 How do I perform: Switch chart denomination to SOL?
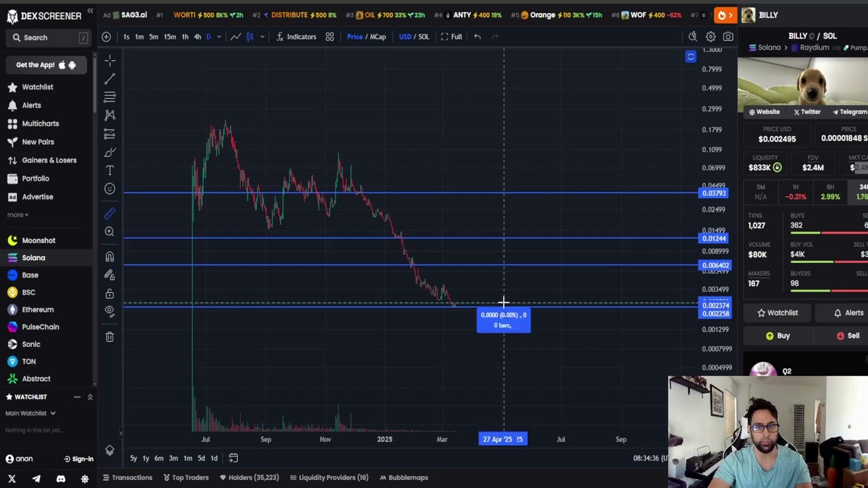(x=424, y=37)
